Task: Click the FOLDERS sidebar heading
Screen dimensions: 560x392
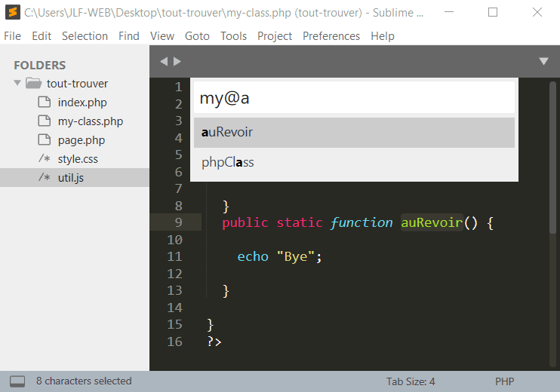Action: tap(40, 66)
